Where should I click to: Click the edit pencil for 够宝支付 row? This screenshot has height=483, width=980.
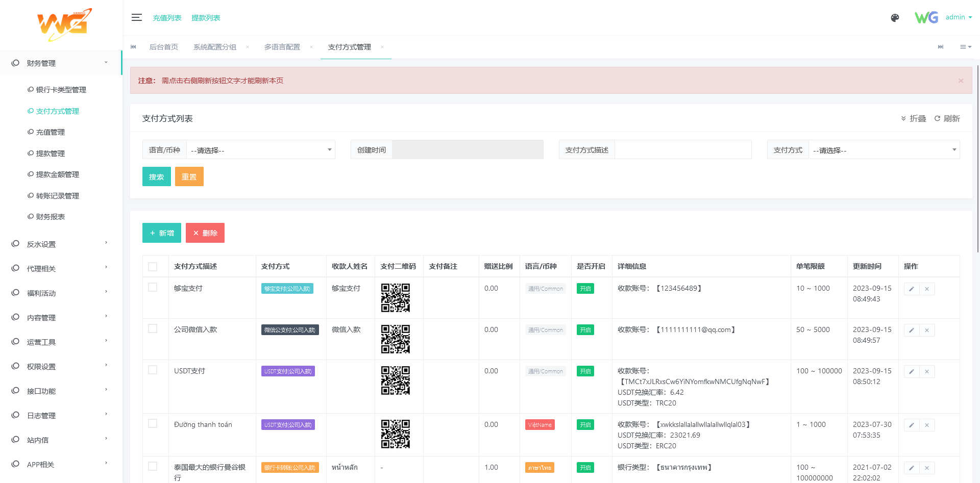coord(912,289)
